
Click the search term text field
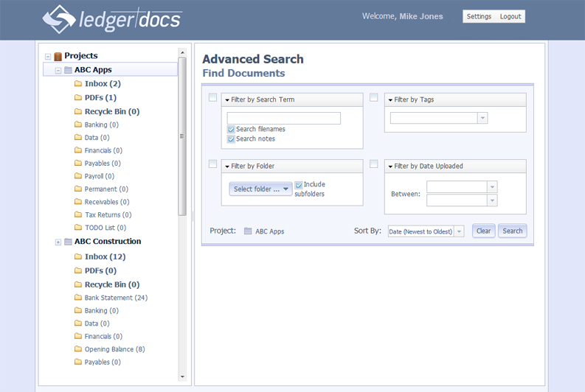point(283,118)
